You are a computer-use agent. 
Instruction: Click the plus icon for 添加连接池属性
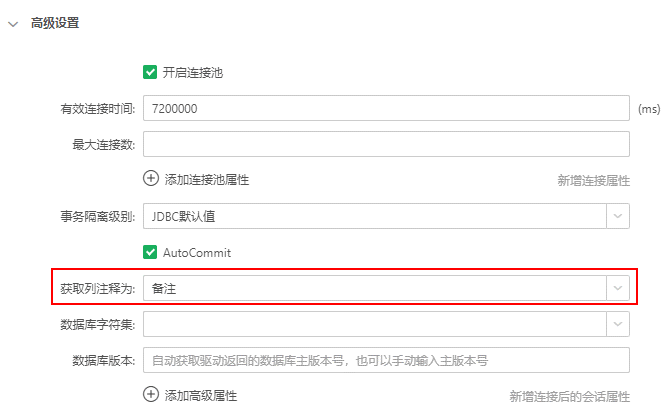pyautogui.click(x=151, y=179)
